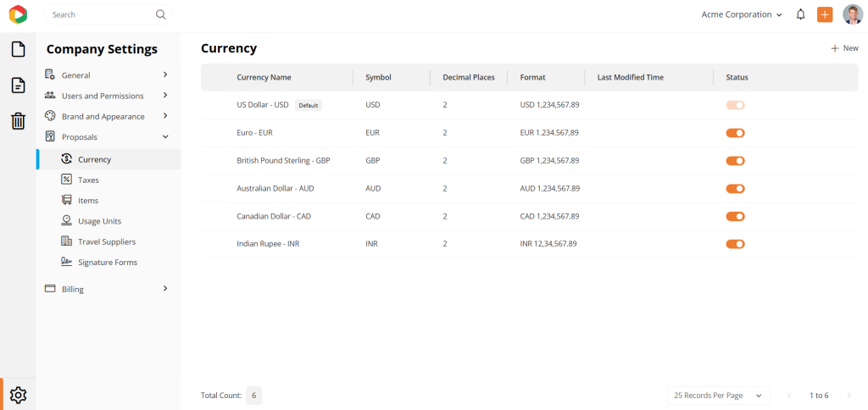Expand Users and Permissions chevron

click(x=165, y=95)
